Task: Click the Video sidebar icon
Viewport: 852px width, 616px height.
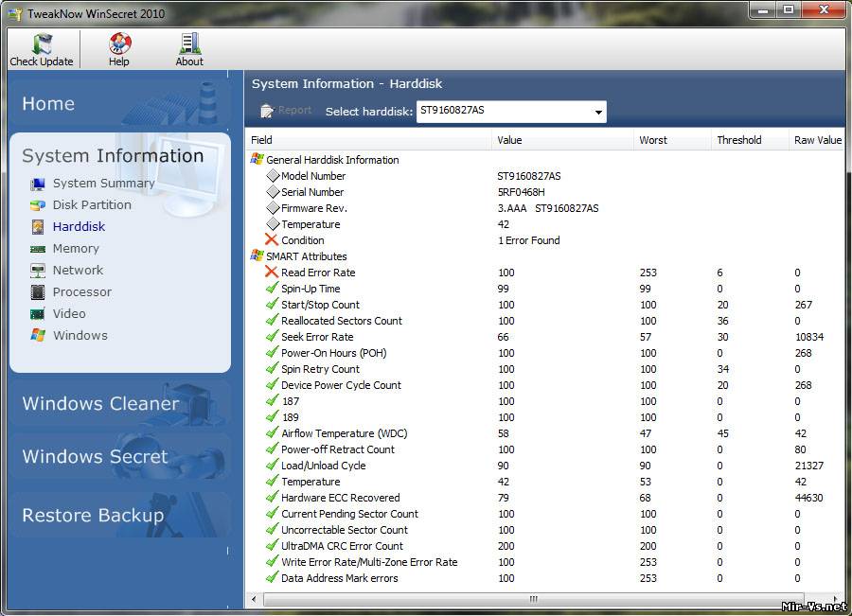Action: (x=38, y=314)
